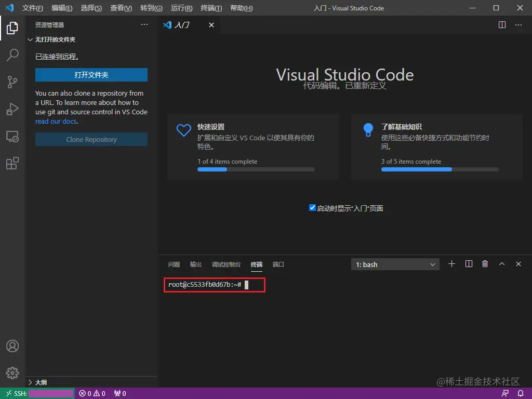
Task: Open the 终端(T) menu
Action: [x=211, y=8]
